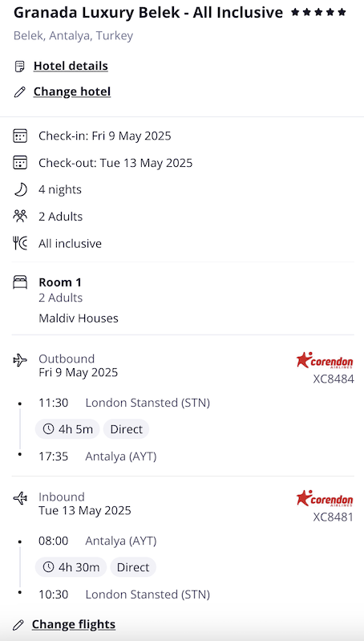Click the bed icon beside Room 1
The width and height of the screenshot is (364, 641).
[20, 282]
